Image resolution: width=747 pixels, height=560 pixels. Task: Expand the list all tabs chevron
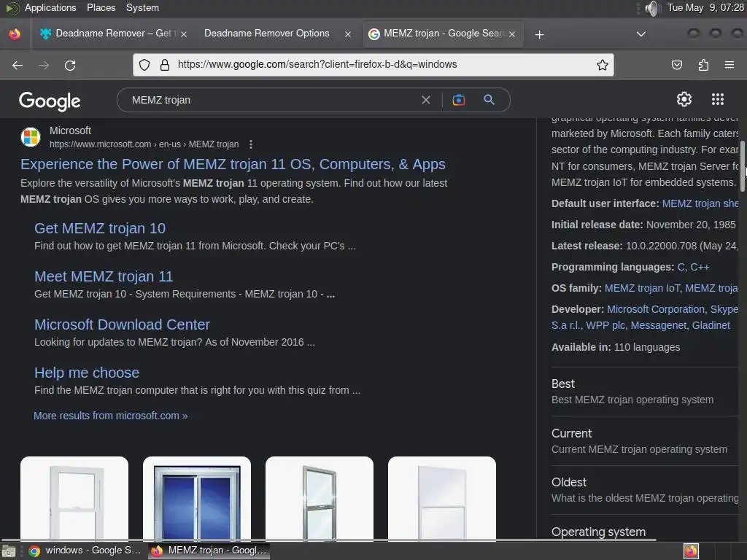click(x=641, y=34)
